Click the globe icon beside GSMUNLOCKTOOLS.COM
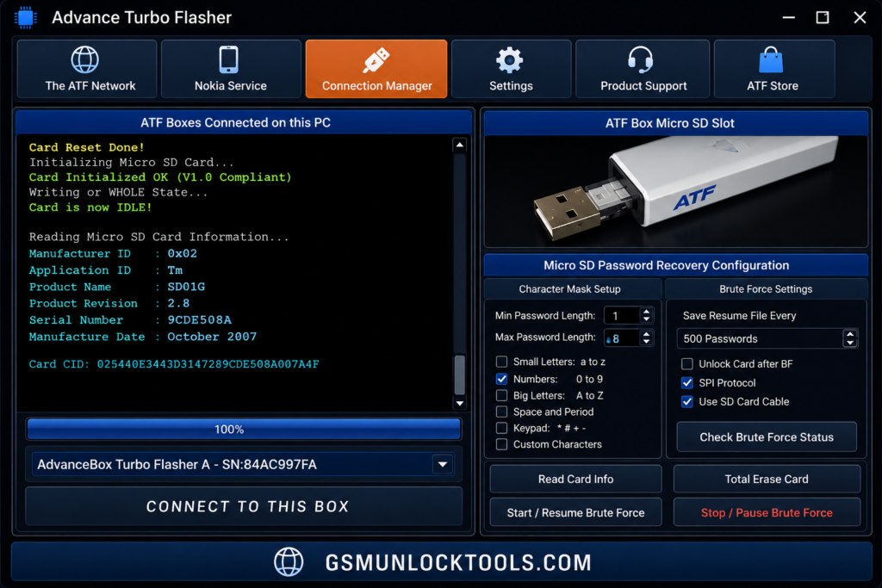 pyautogui.click(x=289, y=561)
